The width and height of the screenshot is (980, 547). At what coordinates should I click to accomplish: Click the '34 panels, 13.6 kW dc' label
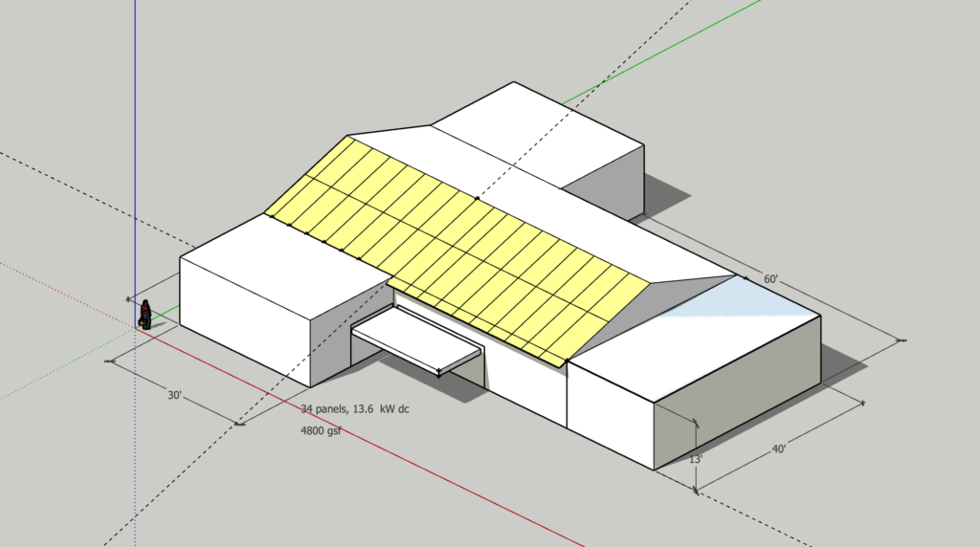pyautogui.click(x=355, y=409)
